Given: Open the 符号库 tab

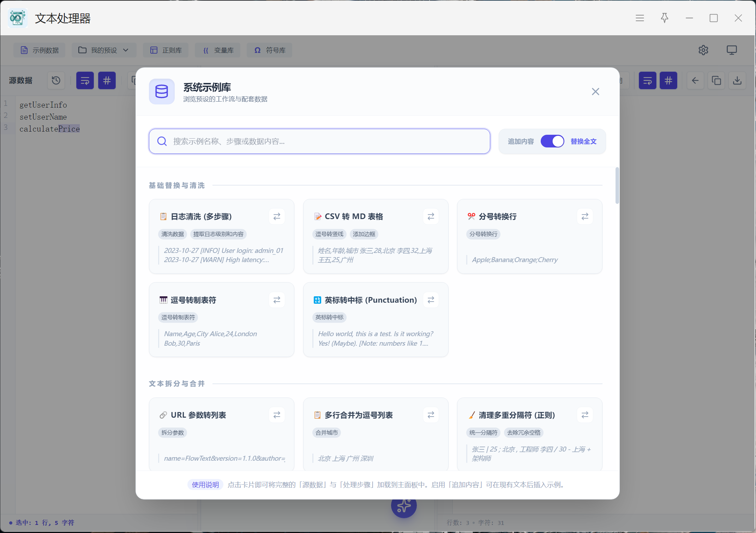Looking at the screenshot, I should click(x=270, y=50).
